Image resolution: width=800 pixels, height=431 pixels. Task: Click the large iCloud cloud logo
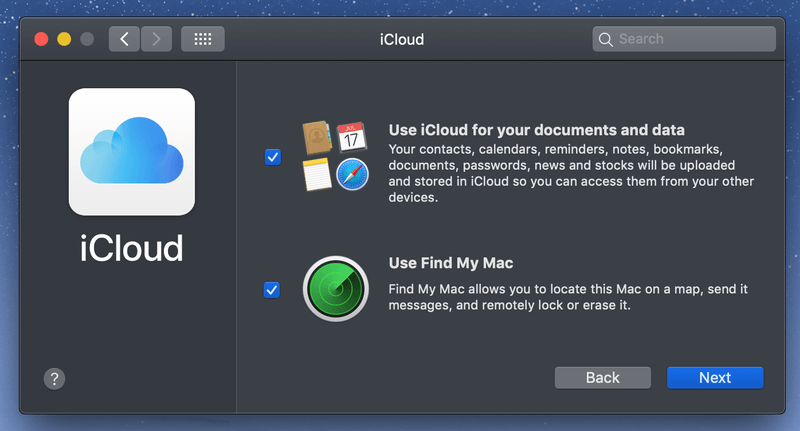(x=131, y=152)
